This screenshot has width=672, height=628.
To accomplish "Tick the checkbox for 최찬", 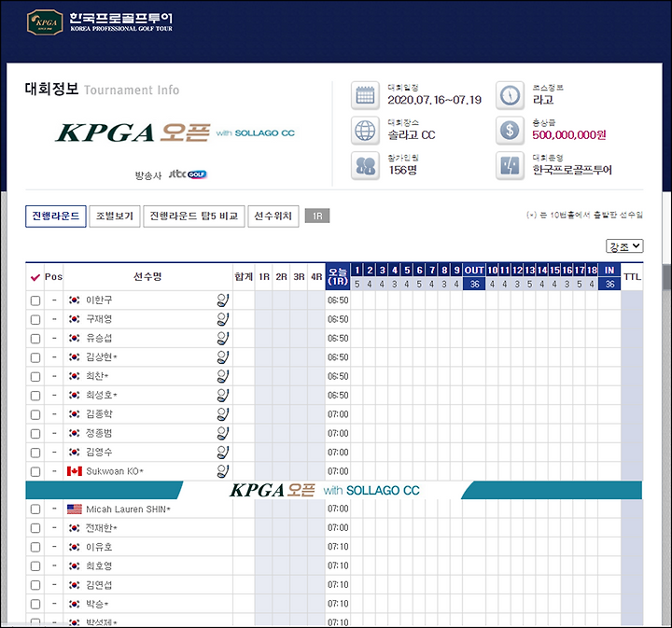I will 35,377.
